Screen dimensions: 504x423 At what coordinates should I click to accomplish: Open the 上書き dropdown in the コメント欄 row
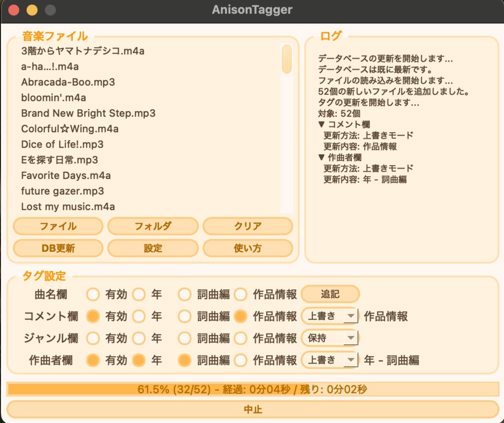coord(330,316)
